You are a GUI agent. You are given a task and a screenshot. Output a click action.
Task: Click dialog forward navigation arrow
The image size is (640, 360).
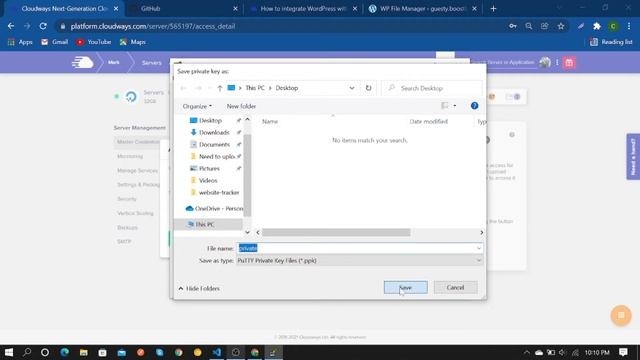(x=198, y=88)
